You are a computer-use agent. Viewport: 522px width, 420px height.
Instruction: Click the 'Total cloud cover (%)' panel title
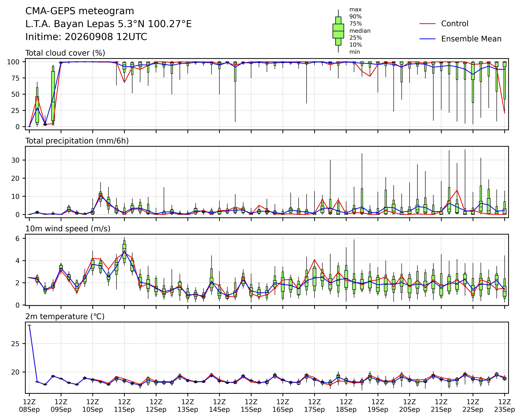click(x=65, y=53)
